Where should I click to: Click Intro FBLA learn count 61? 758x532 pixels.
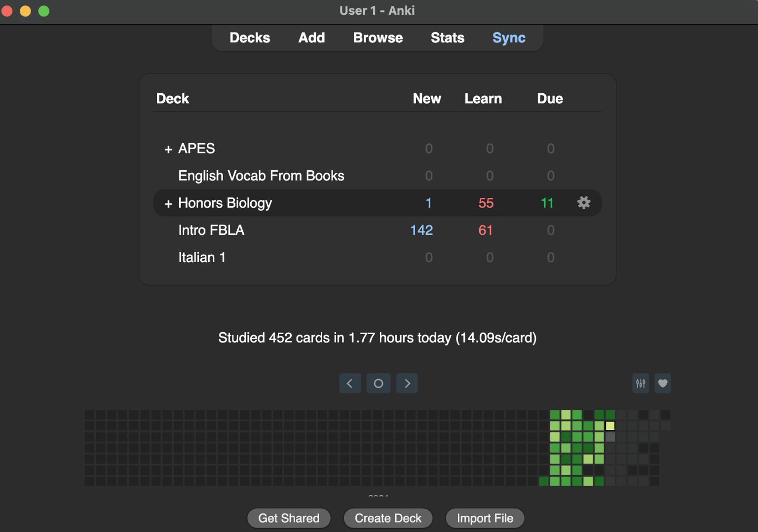click(486, 230)
